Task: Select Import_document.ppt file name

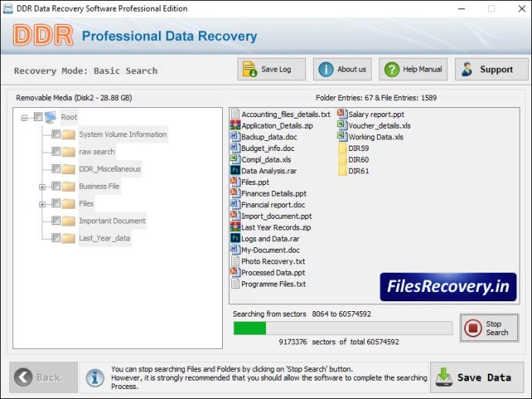Action: tap(277, 216)
